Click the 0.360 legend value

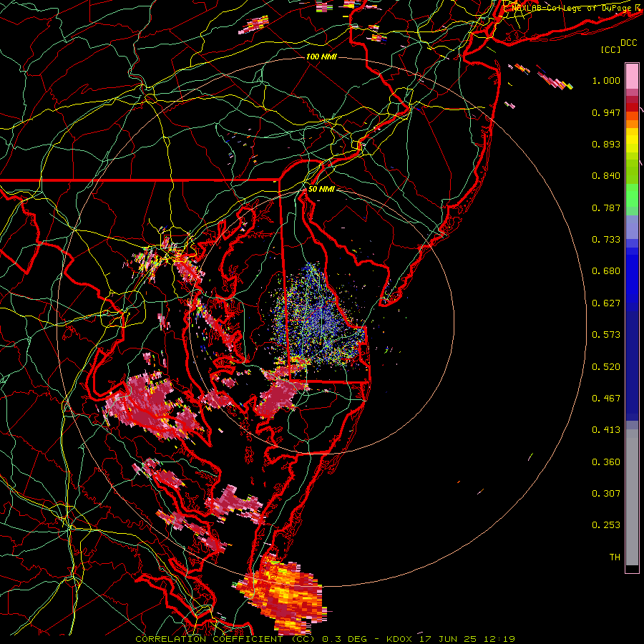(606, 462)
